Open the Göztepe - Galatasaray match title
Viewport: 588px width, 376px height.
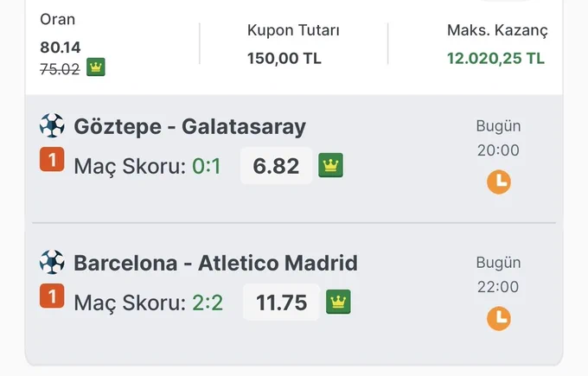[189, 126]
